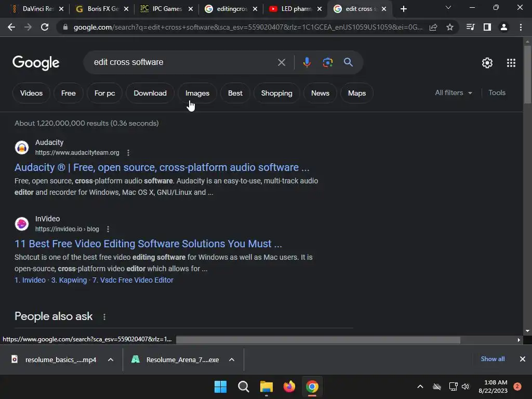Filter results by Videos
532x399 pixels.
(31, 93)
